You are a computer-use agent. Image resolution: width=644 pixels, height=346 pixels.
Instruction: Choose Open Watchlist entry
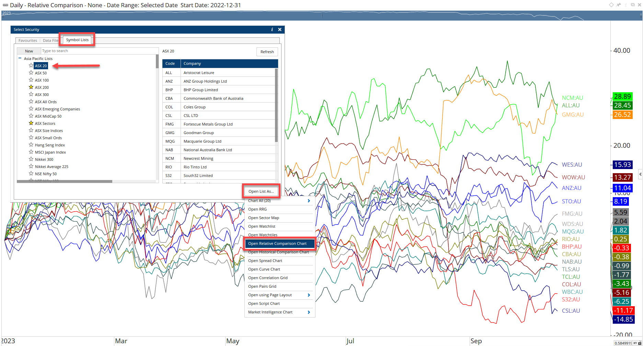(279, 226)
